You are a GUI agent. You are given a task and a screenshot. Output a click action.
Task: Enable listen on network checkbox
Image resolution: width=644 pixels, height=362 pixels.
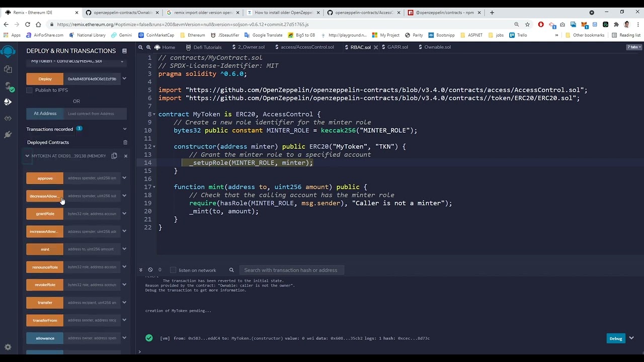pos(173,270)
